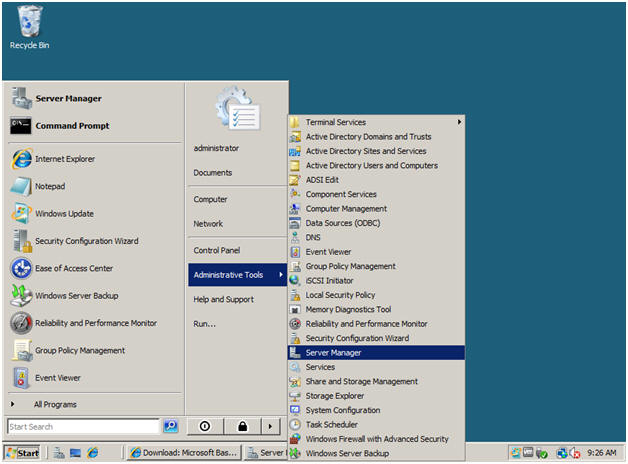Screen dimensions: 628x464
Task: Launch ADSI Edit from Administrative Tools
Action: [376, 180]
